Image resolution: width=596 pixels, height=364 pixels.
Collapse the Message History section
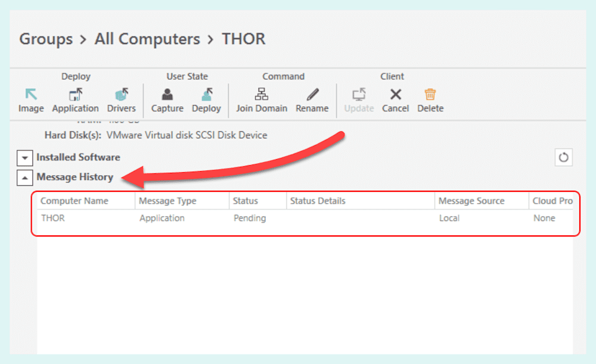[x=24, y=178]
